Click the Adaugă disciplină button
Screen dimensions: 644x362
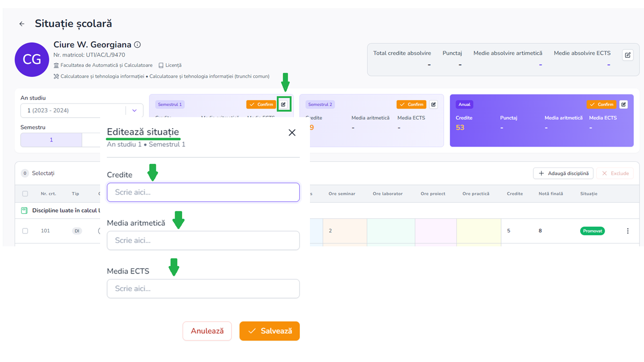click(x=563, y=173)
